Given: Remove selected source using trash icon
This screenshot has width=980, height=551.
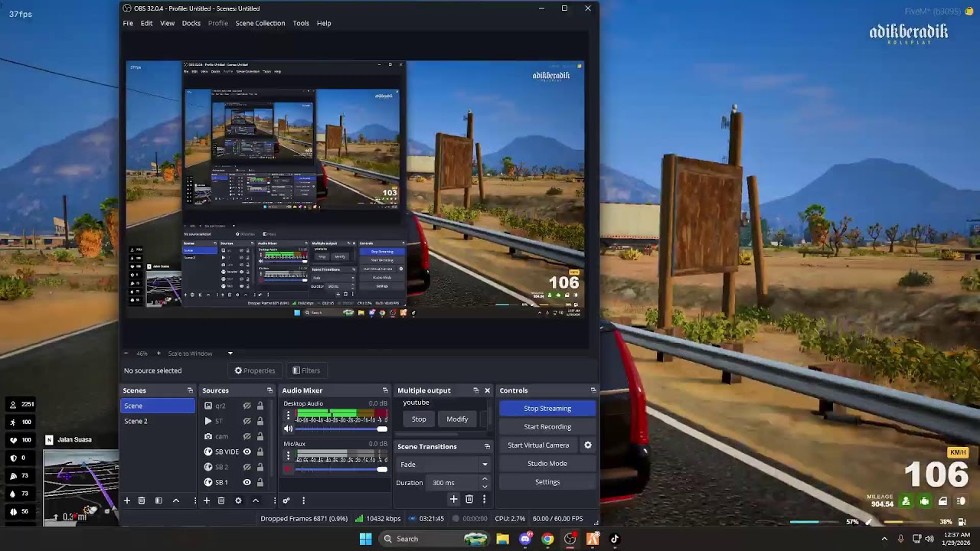Looking at the screenshot, I should tap(220, 500).
